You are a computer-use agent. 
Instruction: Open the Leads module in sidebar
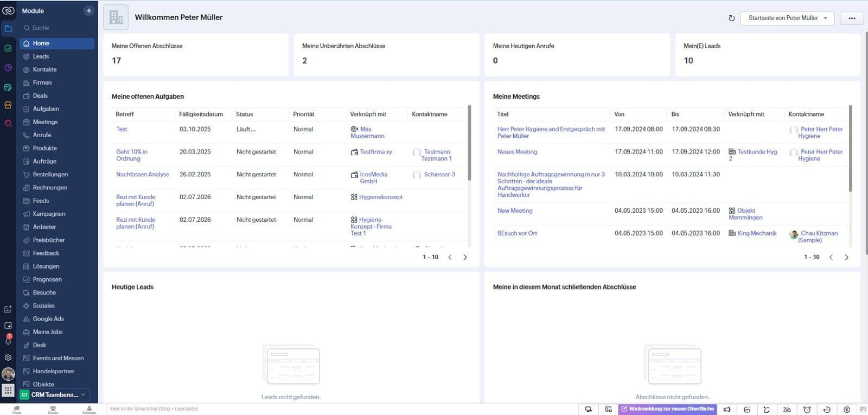point(41,56)
